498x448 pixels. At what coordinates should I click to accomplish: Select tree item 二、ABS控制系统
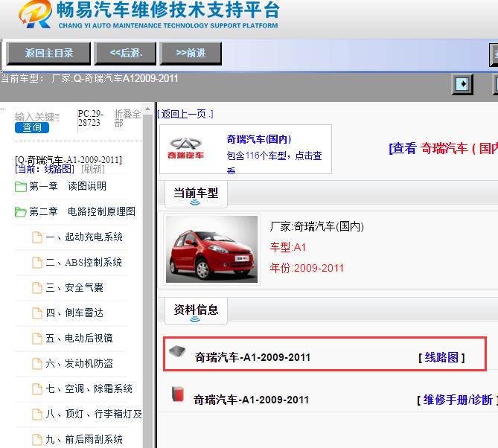coord(84,263)
